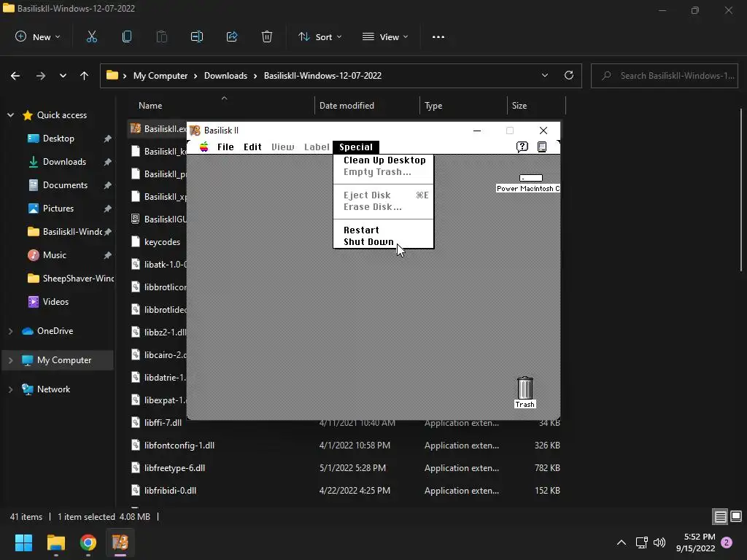The width and height of the screenshot is (747, 560).
Task: Switch to details view layout icon
Action: pos(720,516)
